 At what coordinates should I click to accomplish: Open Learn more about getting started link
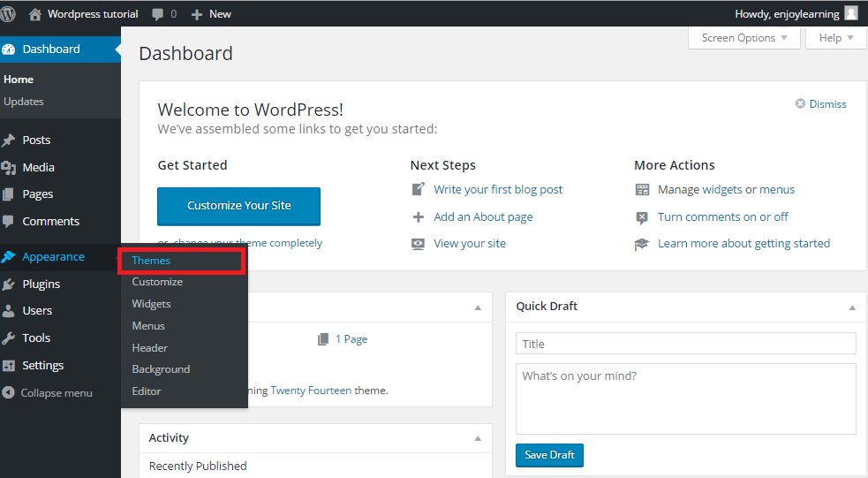click(743, 244)
